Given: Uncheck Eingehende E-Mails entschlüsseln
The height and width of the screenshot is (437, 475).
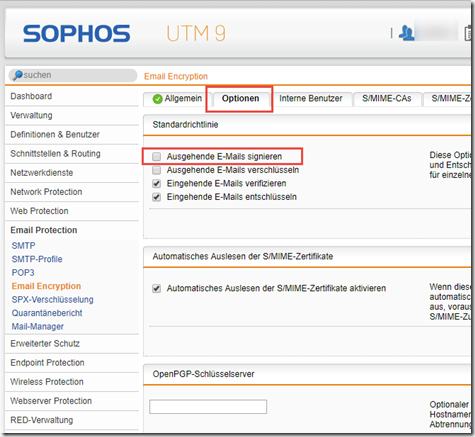Looking at the screenshot, I should (x=156, y=197).
